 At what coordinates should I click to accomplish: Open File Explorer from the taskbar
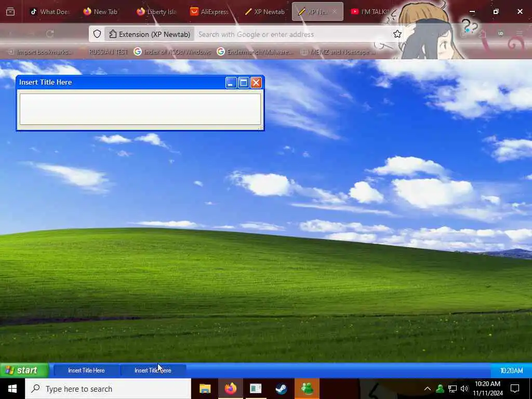(205, 389)
